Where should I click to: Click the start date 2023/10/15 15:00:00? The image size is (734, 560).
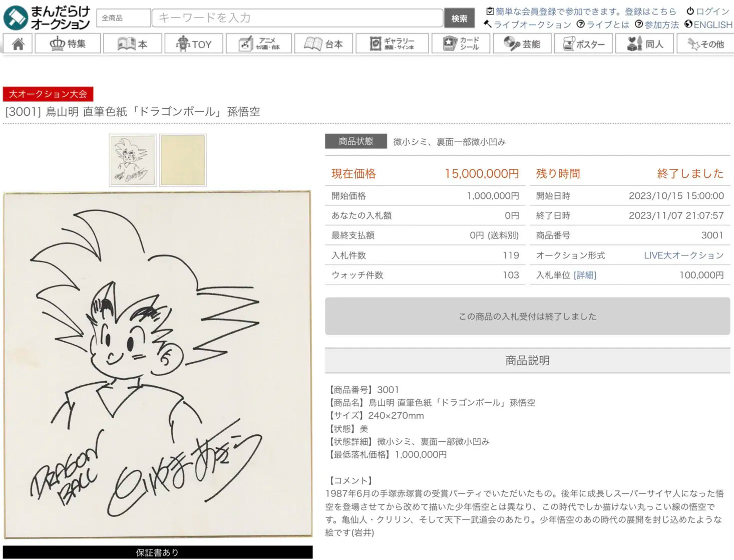676,196
